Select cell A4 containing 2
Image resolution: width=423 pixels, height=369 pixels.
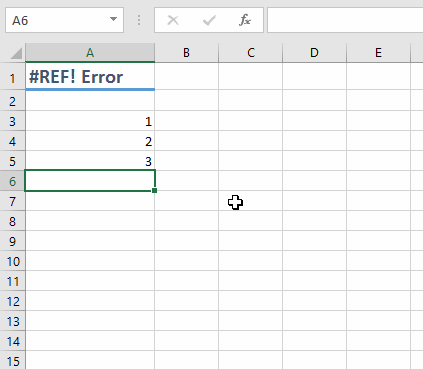coord(90,141)
